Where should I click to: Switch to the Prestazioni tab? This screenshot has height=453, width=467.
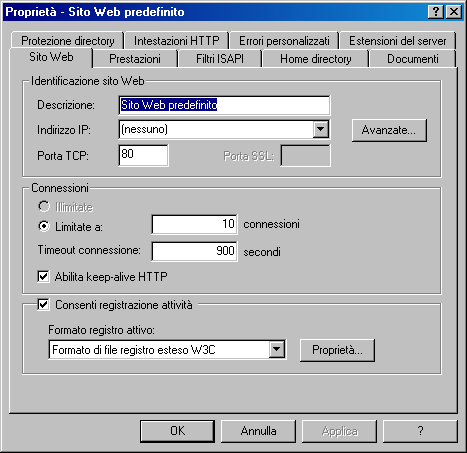135,59
